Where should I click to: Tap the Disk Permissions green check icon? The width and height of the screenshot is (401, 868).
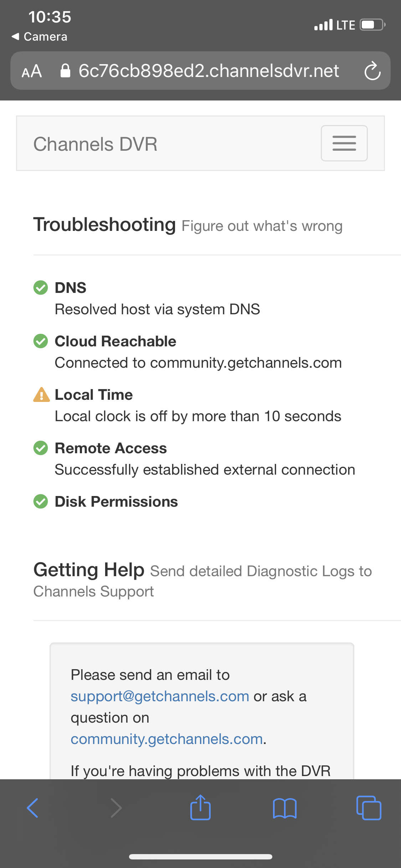(x=41, y=501)
